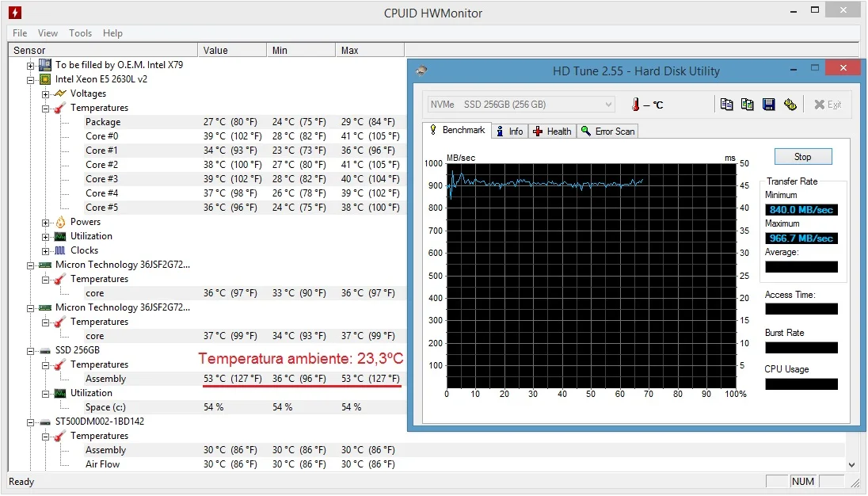Click the second Micron Technology RAM icon
The width and height of the screenshot is (868, 496).
coord(45,307)
